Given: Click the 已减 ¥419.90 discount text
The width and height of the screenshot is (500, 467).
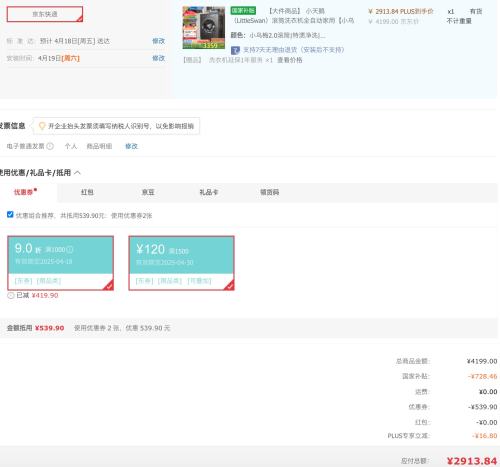Looking at the screenshot, I should pos(37,295).
